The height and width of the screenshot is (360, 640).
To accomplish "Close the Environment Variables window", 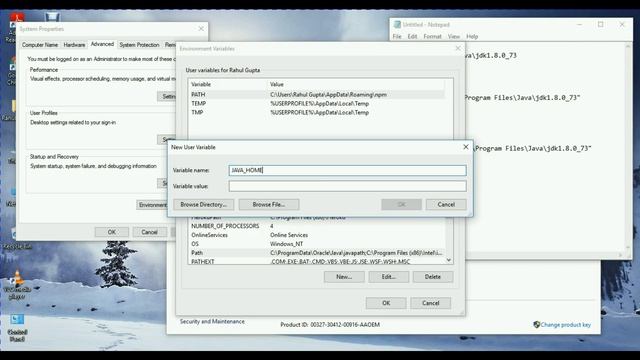I will [458, 48].
